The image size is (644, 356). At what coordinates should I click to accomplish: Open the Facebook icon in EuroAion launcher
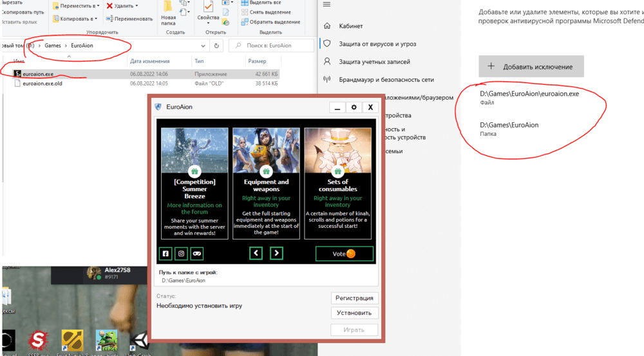[x=166, y=254]
